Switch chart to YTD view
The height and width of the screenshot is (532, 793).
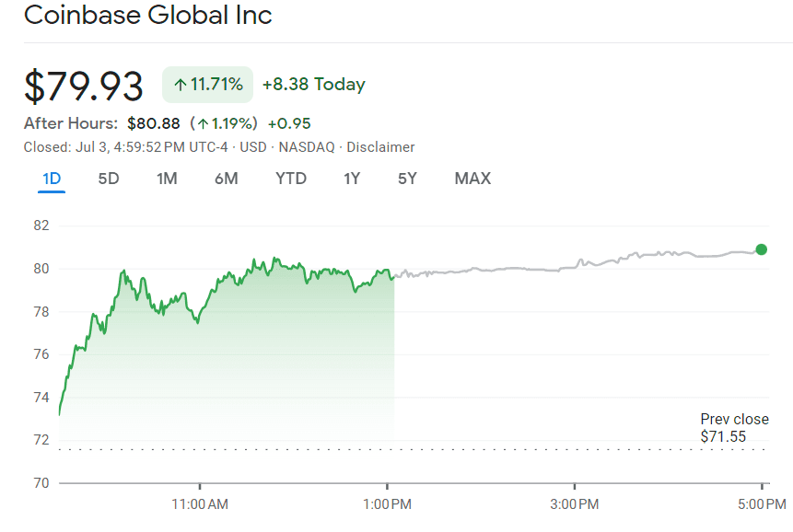291,179
